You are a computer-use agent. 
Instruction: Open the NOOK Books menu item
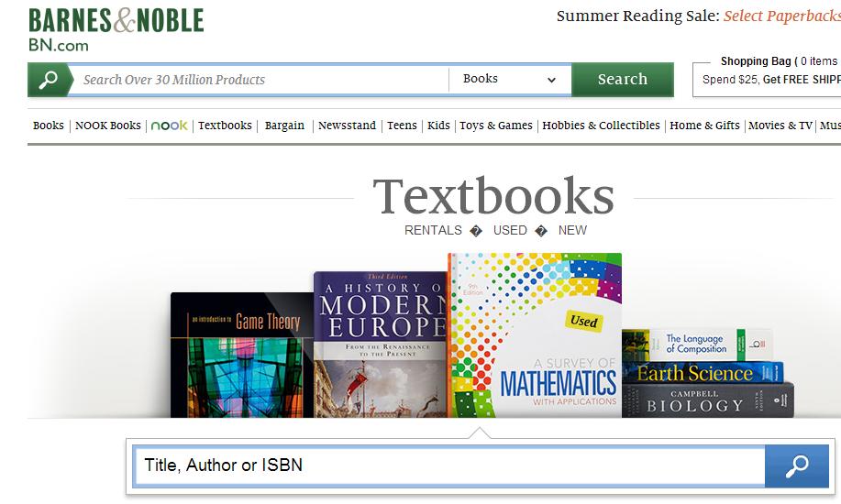[x=108, y=126]
